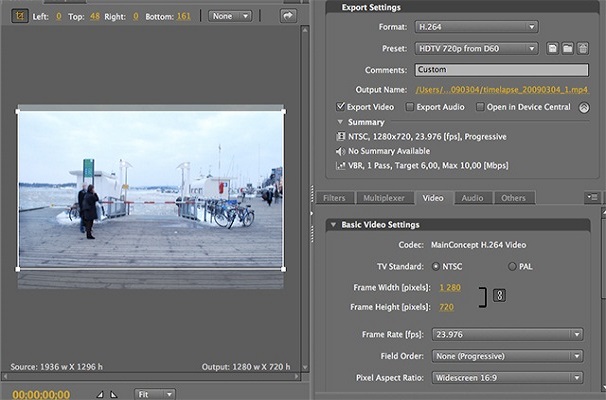Click the save preset icon

coord(552,48)
